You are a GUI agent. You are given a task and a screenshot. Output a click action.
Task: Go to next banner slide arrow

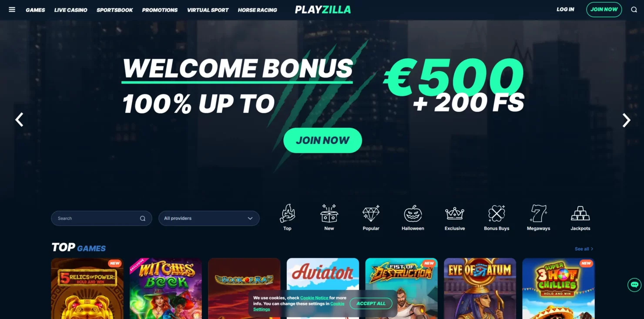626,120
